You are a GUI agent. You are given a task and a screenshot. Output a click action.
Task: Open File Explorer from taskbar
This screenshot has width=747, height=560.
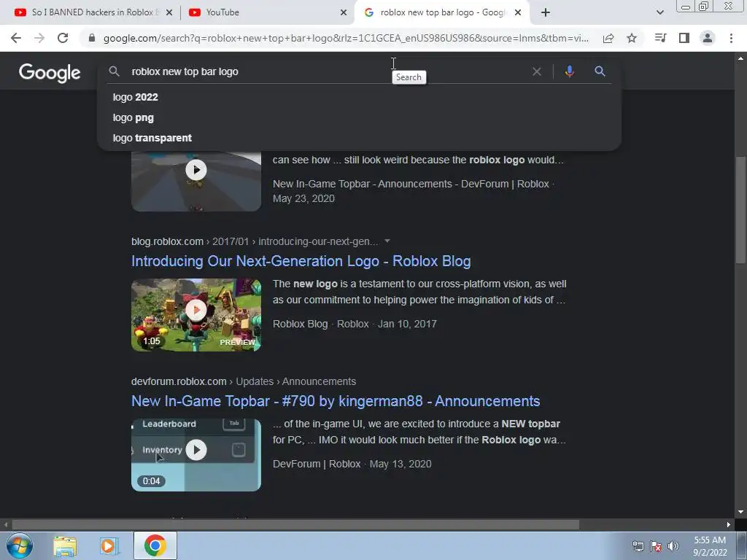coord(65,545)
